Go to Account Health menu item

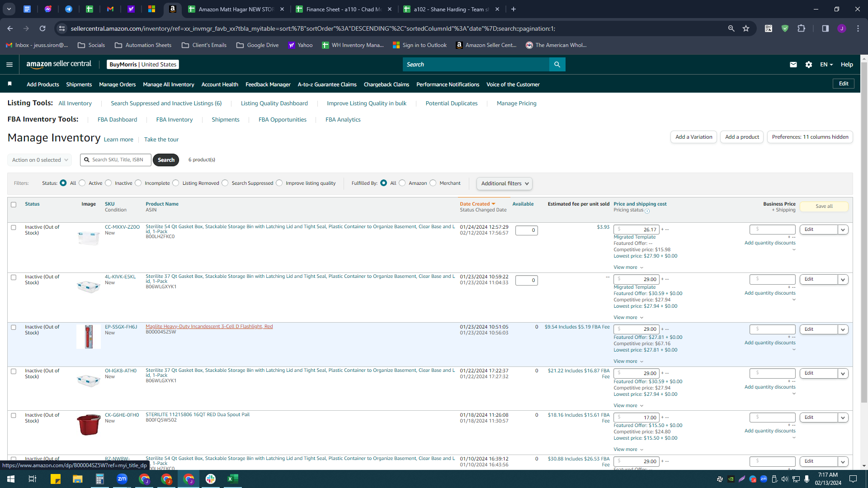click(x=220, y=84)
